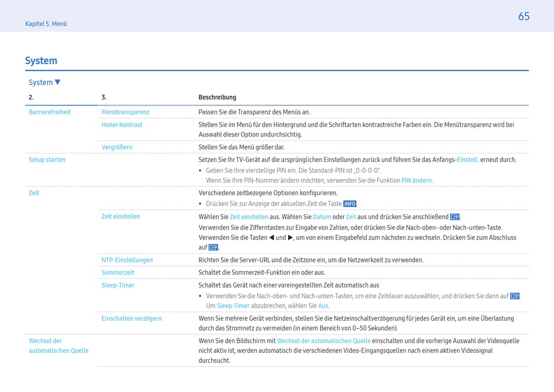Click the 'Kapitel 5. Menü' header text
Screen dimensions: 554x392
pyautogui.click(x=46, y=24)
